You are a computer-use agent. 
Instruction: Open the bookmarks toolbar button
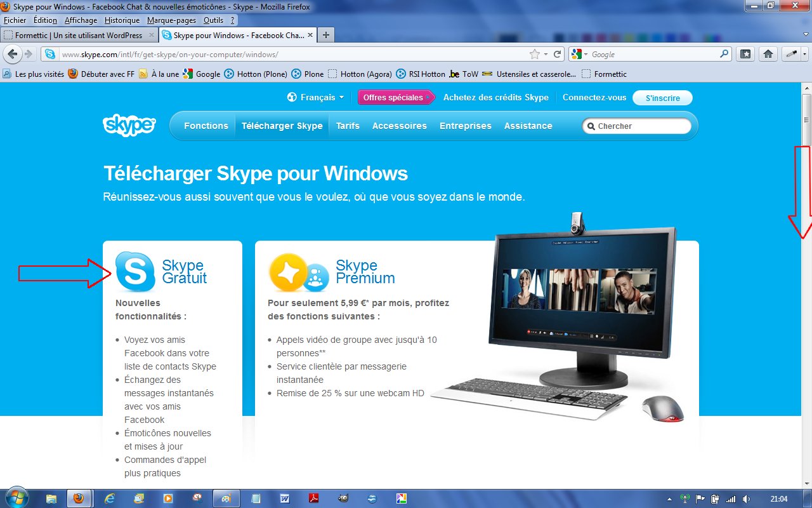tap(746, 54)
